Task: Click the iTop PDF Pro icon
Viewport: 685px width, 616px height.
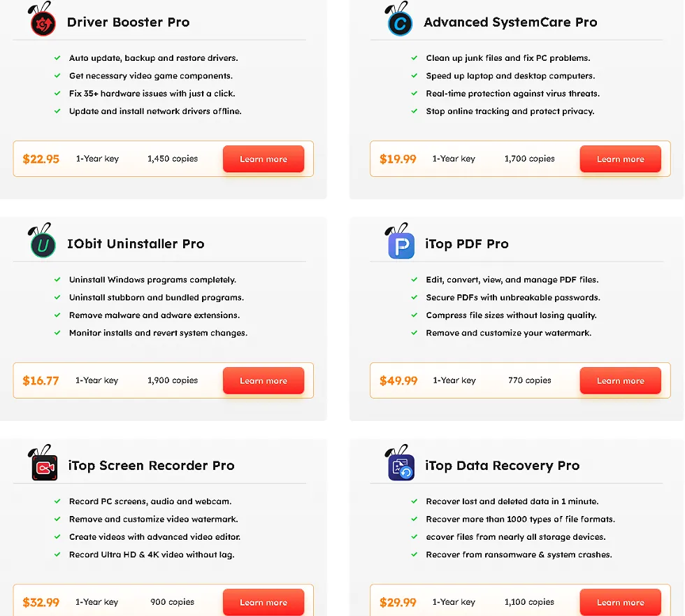Action: [x=401, y=245]
